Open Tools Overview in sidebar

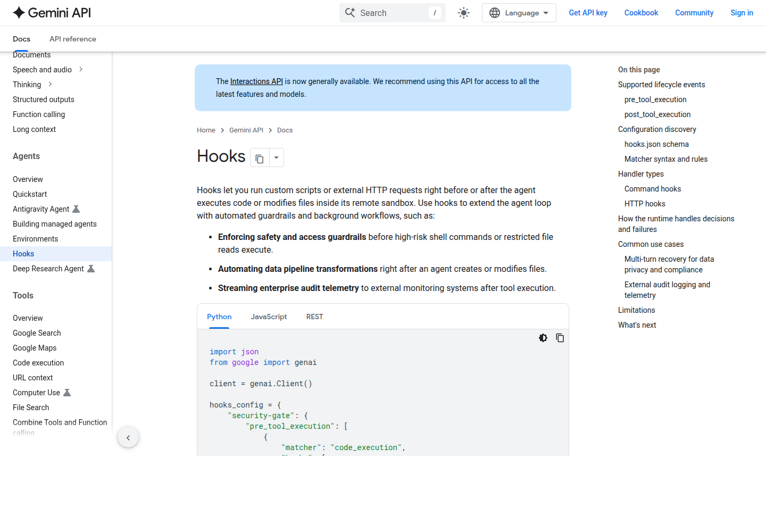click(28, 318)
